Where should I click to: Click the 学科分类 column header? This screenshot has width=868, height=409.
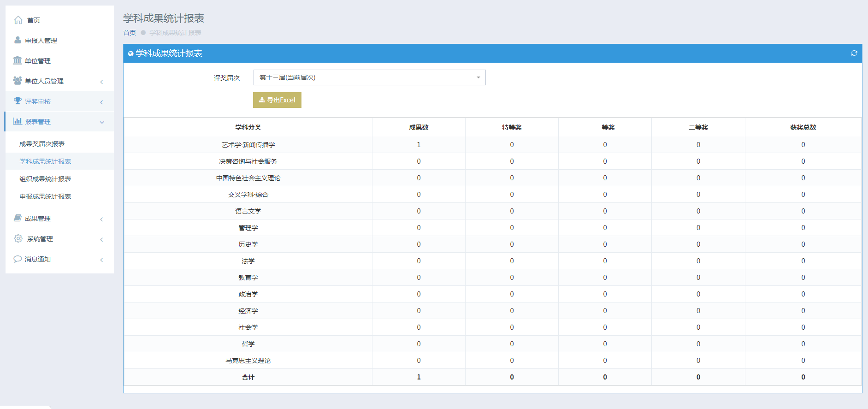(248, 127)
